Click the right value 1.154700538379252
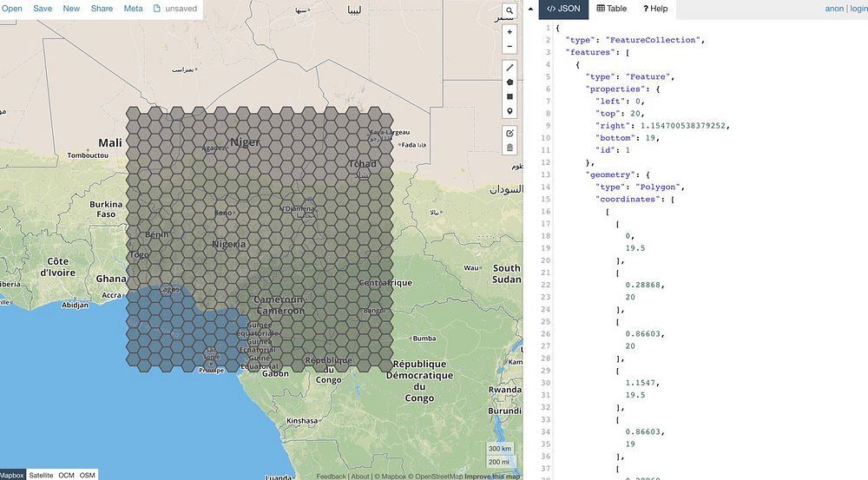 [682, 126]
